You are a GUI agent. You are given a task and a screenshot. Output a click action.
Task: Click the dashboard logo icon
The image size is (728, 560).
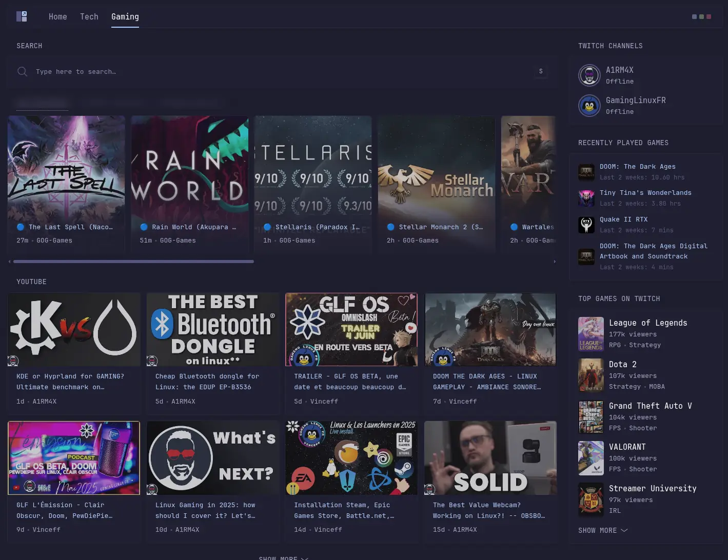pos(22,16)
